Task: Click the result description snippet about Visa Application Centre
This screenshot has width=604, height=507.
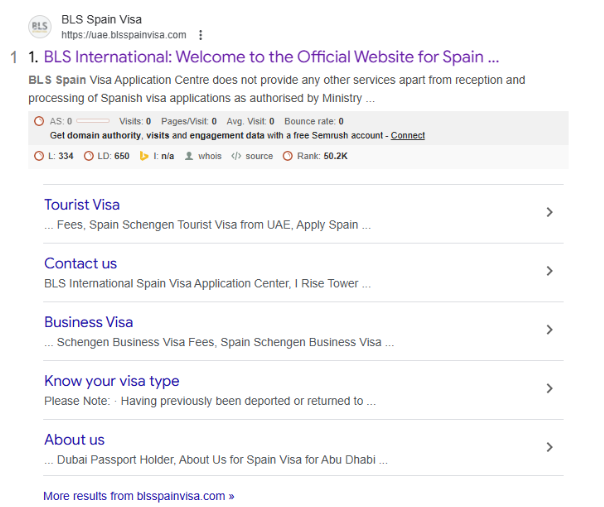Action: pyautogui.click(x=277, y=89)
